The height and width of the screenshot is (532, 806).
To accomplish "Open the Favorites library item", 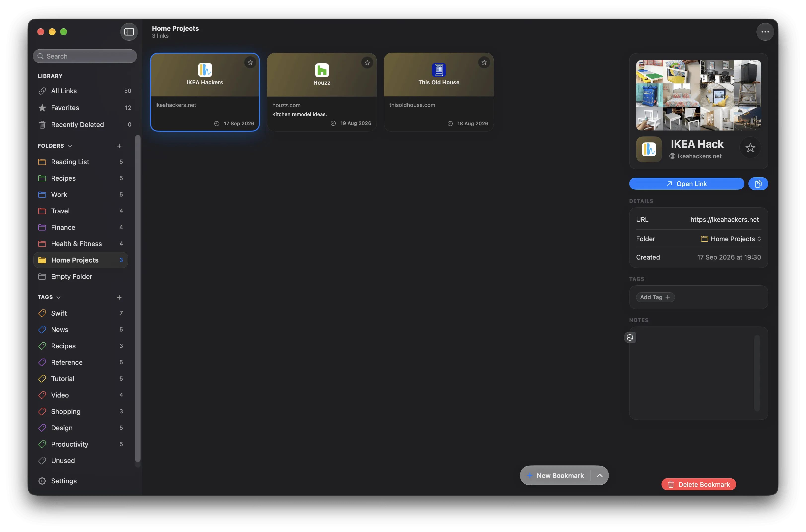I will point(84,107).
